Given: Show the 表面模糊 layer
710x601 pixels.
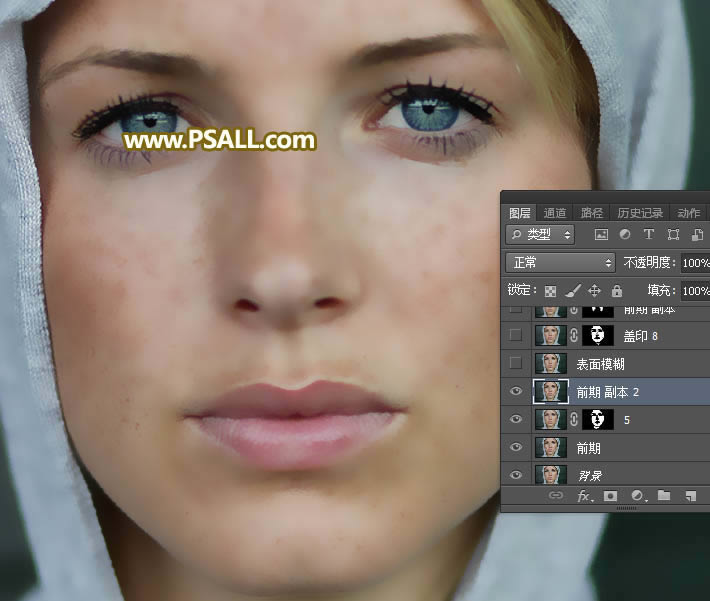Looking at the screenshot, I should (516, 363).
